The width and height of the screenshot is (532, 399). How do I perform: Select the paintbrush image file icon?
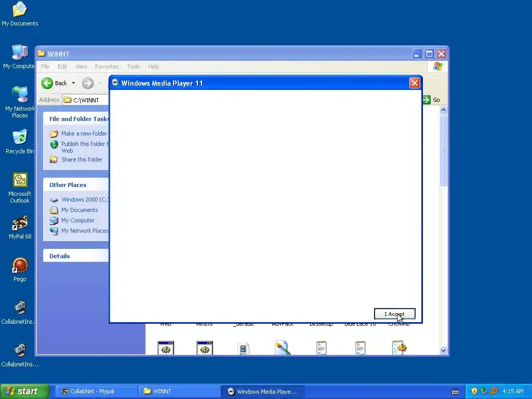[x=282, y=348]
